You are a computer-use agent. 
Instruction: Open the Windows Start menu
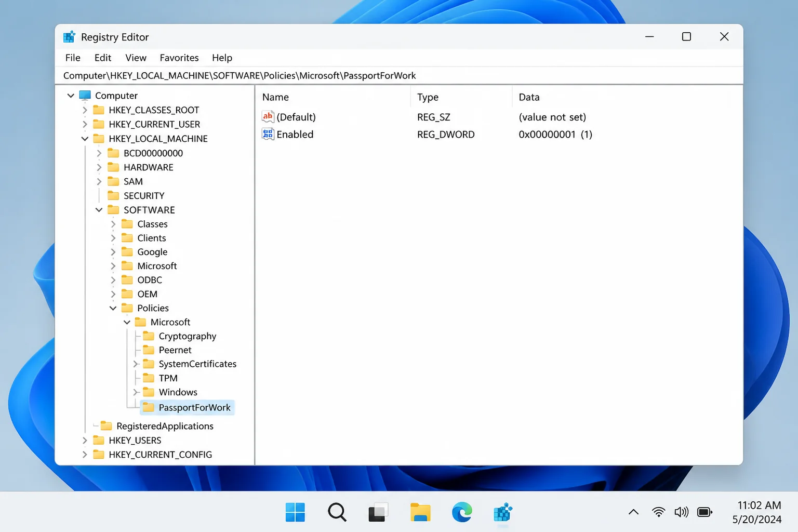[x=295, y=513]
